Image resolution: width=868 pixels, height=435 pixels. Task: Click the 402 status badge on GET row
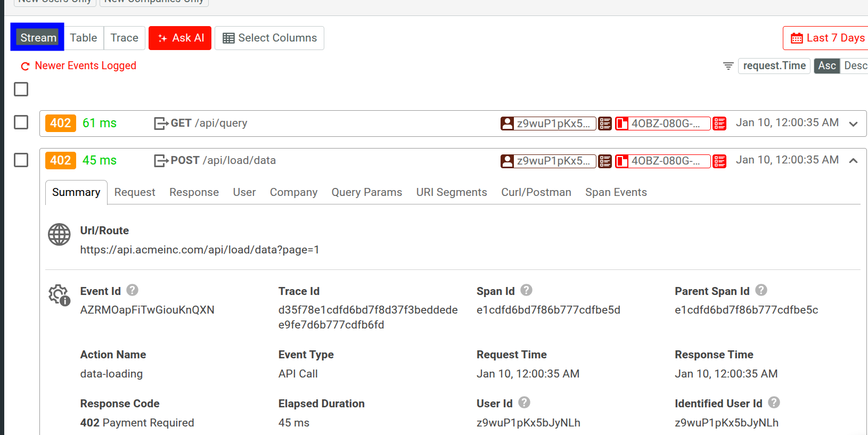pos(61,123)
